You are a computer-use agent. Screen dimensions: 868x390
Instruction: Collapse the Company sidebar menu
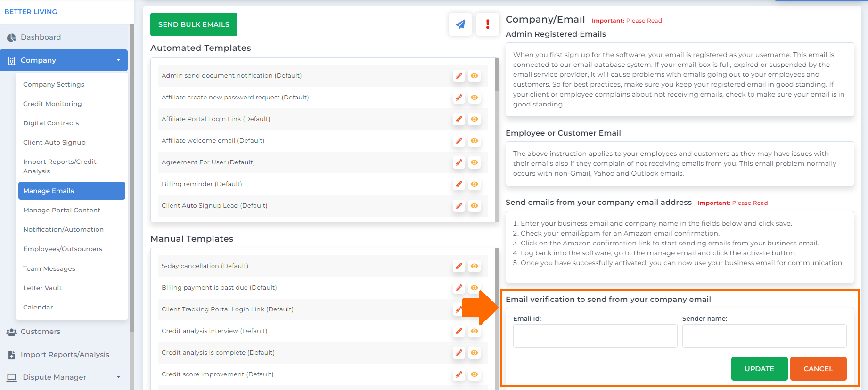pos(64,60)
